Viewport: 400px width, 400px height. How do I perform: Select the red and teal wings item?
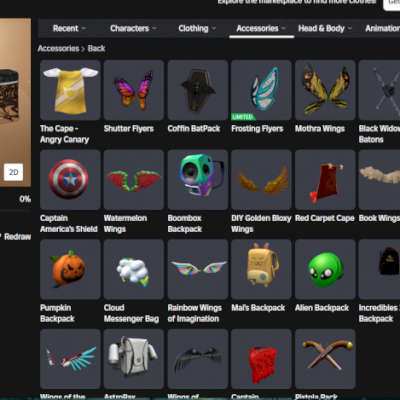70,359
